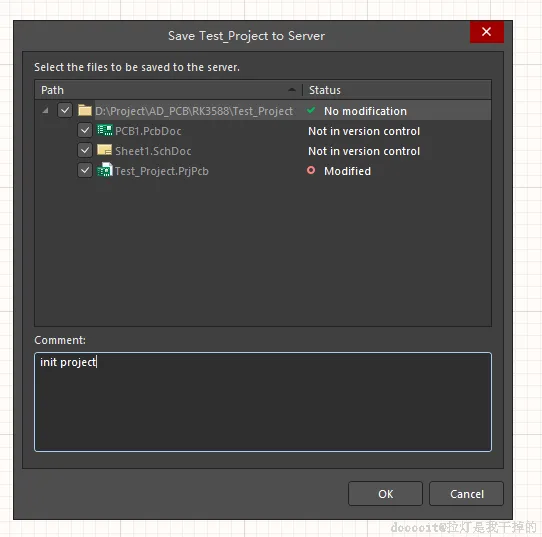Toggle the project folder root checkbox
This screenshot has height=537, width=542.
pos(65,111)
